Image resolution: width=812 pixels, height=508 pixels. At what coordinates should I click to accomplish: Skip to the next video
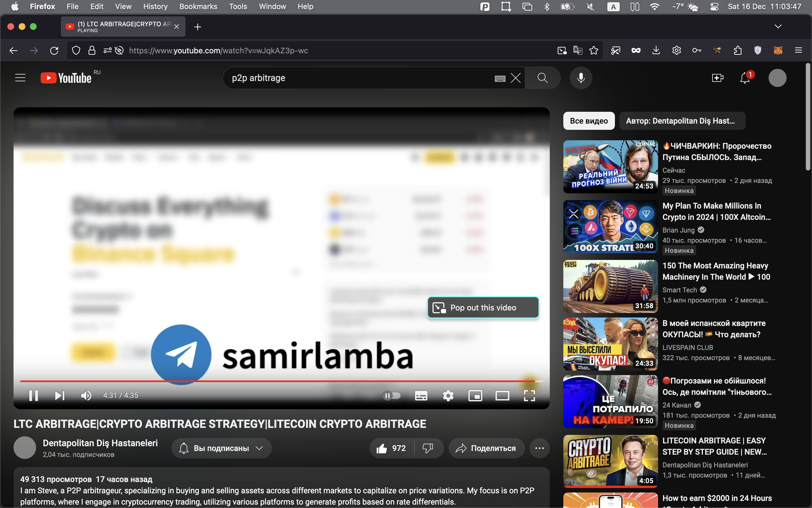(60, 395)
